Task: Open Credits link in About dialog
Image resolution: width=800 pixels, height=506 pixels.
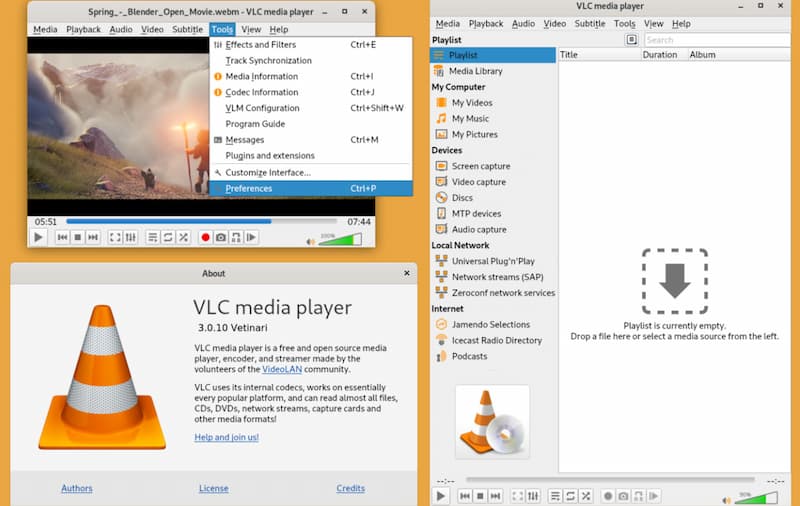Action: pyautogui.click(x=351, y=488)
